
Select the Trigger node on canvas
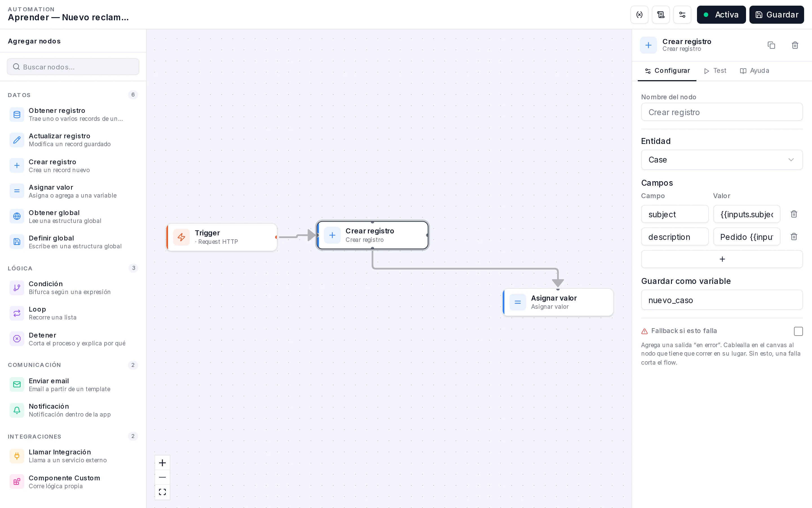click(222, 237)
